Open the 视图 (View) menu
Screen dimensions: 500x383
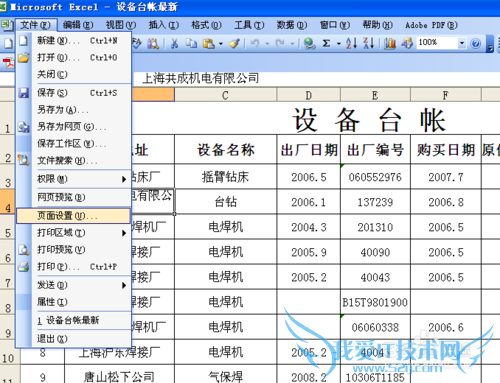[121, 25]
